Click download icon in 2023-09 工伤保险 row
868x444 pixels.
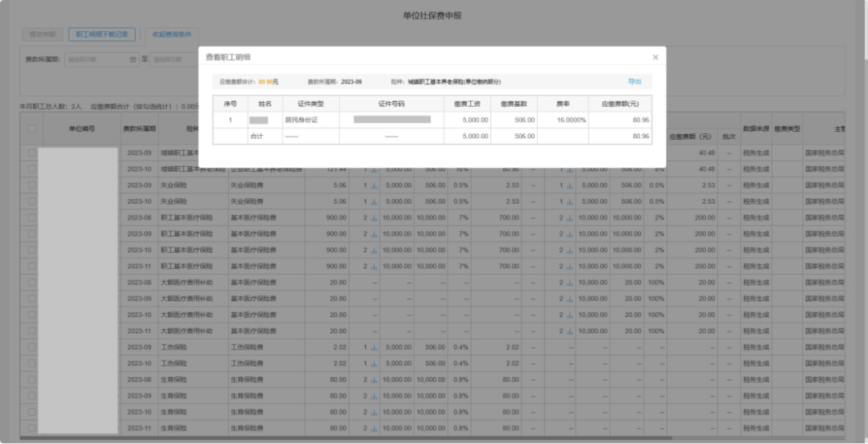(x=374, y=347)
